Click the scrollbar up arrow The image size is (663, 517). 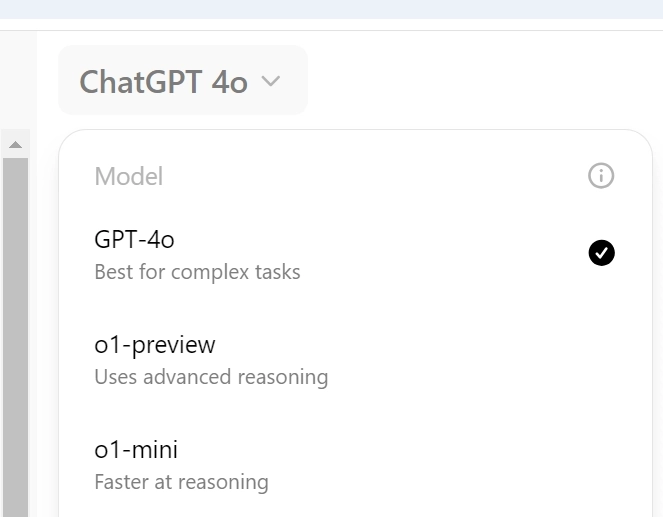[15, 145]
